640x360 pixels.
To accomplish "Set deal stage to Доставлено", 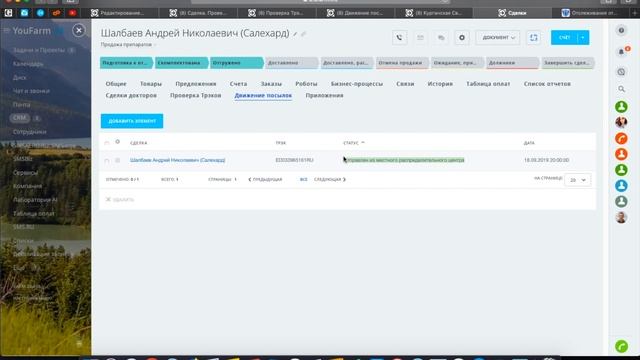I will pyautogui.click(x=291, y=63).
